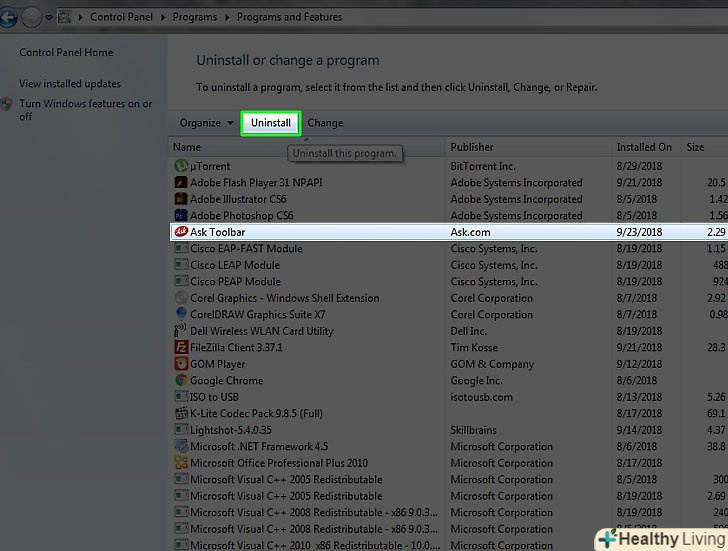728x551 pixels.
Task: Click the Ask.com publisher cell
Action: [x=470, y=232]
